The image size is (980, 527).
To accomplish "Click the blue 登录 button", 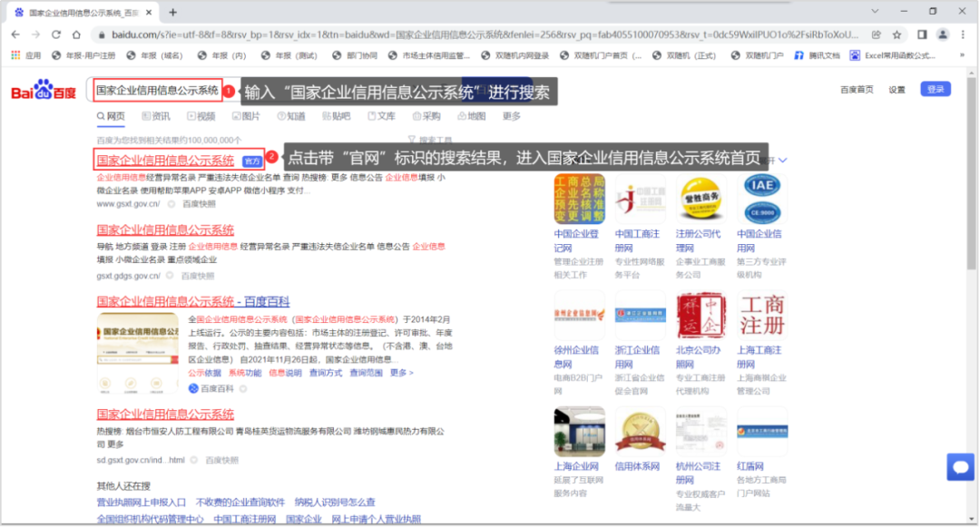I will click(935, 89).
